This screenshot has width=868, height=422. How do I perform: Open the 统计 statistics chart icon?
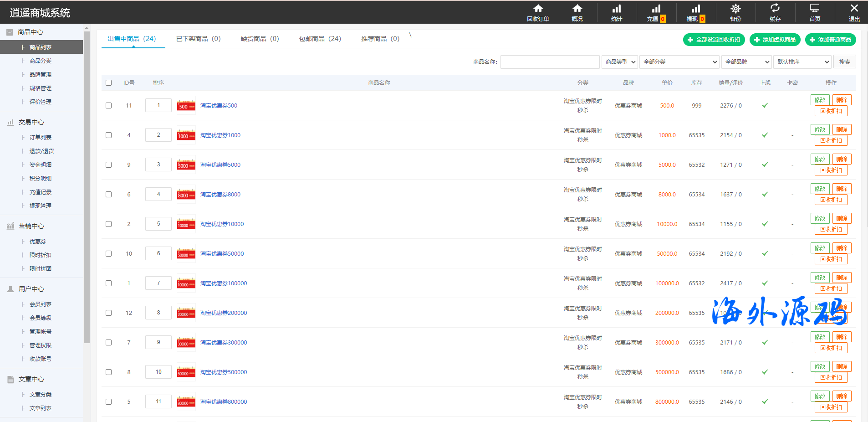point(616,9)
